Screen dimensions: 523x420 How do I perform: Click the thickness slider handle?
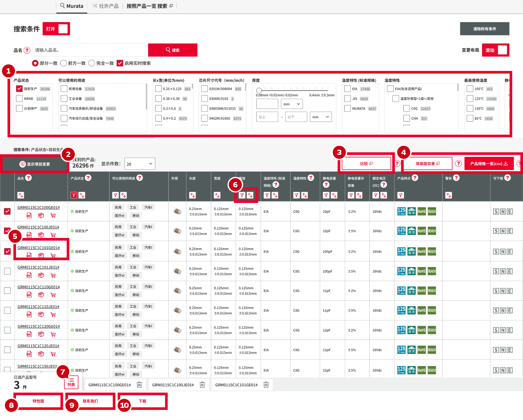coord(259,91)
